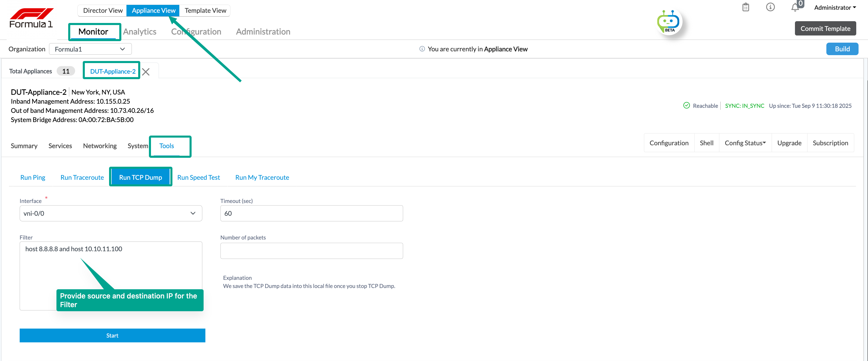Open the Interface vni-0/0 dropdown
Viewport: 868px width, 361px height.
click(111, 213)
